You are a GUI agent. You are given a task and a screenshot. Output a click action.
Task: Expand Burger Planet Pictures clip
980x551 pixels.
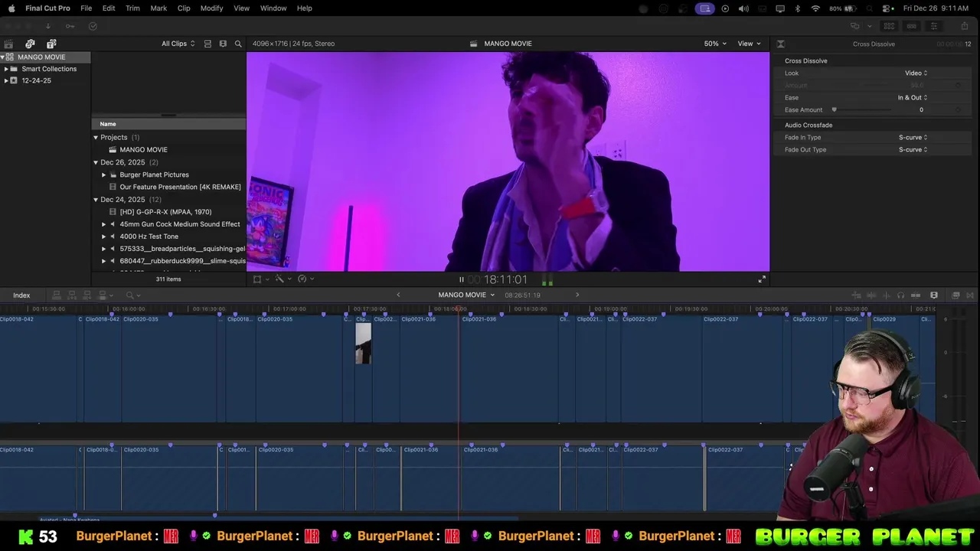click(104, 175)
